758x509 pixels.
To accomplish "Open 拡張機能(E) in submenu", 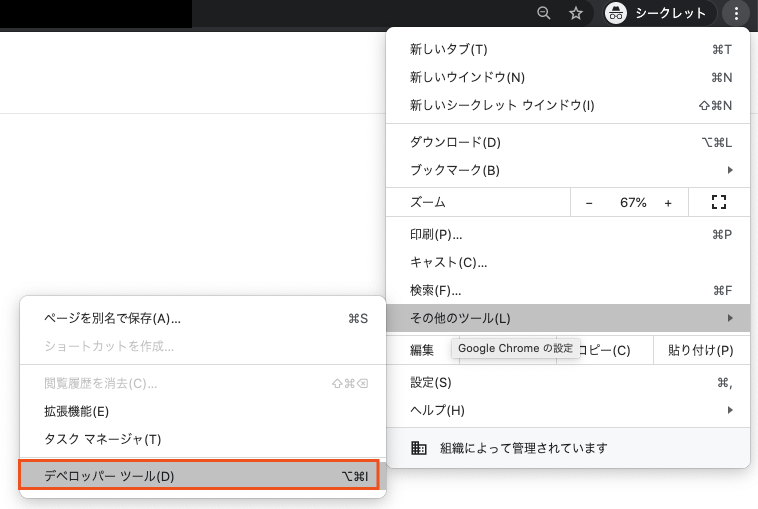I will click(203, 411).
